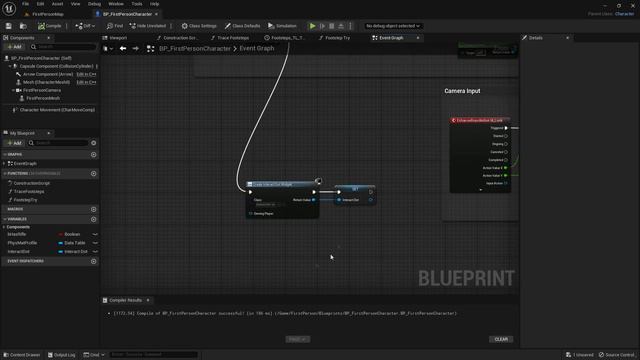
Task: Collapse the Variables section
Action: pos(4,219)
